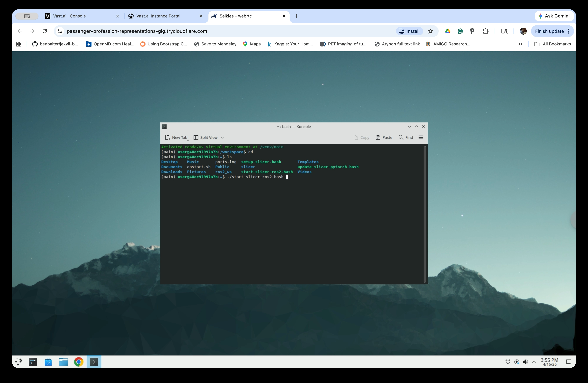
Task: Paste clipboard contents into the terminal
Action: (x=384, y=137)
